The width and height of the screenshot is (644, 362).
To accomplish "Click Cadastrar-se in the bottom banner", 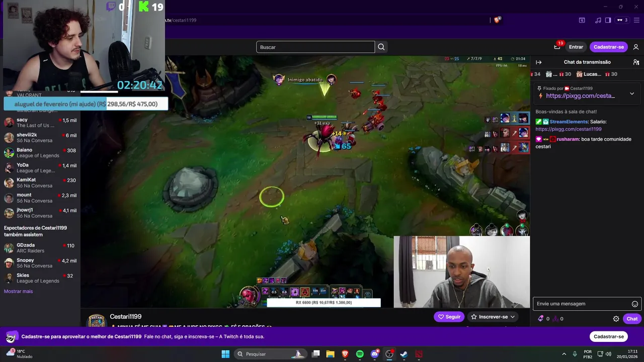I will [x=609, y=336].
